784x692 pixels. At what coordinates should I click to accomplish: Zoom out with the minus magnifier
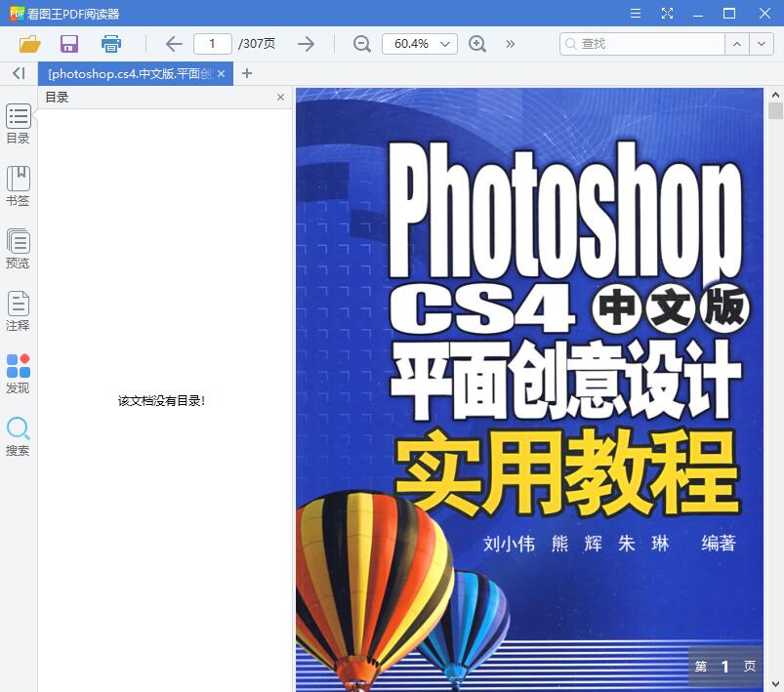(362, 44)
